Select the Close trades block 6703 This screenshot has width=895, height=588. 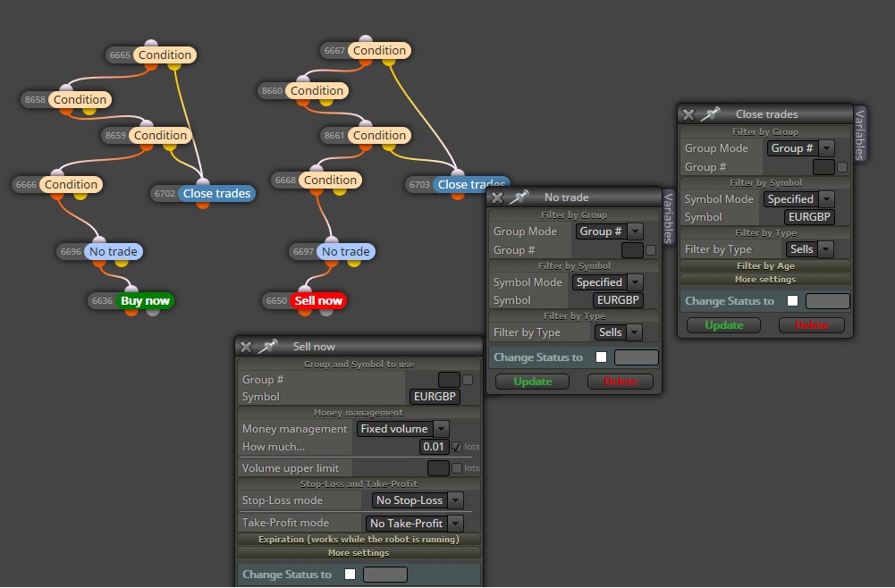coord(471,184)
